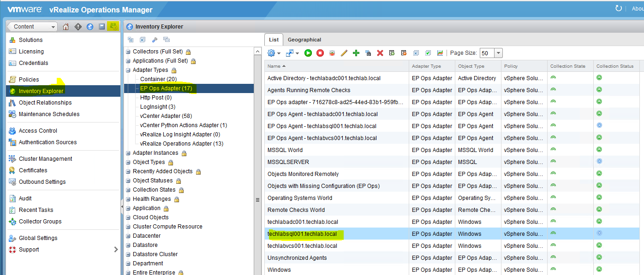Click the Deselect All icon in list toolbar
The height and width of the screenshot is (275, 644).
click(x=416, y=53)
